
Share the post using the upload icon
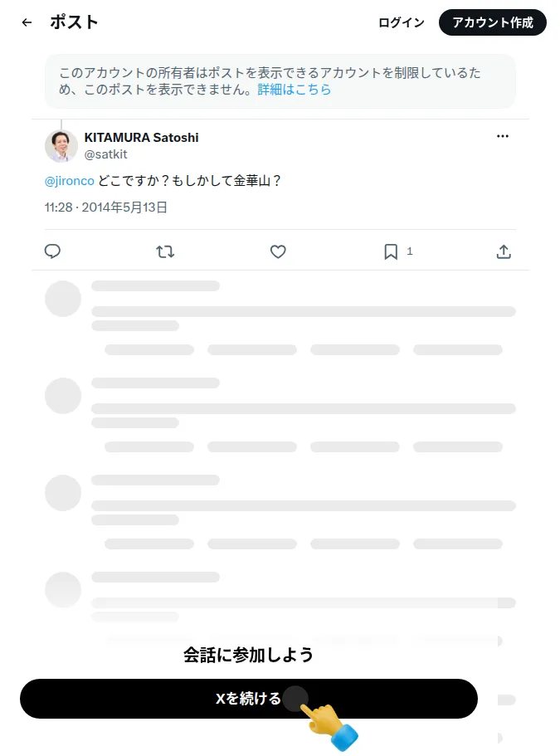click(504, 251)
